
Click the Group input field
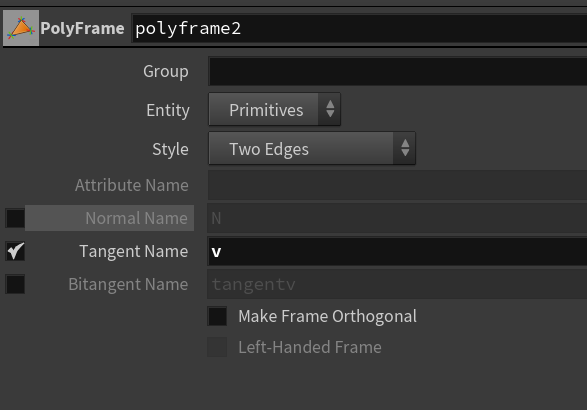398,71
